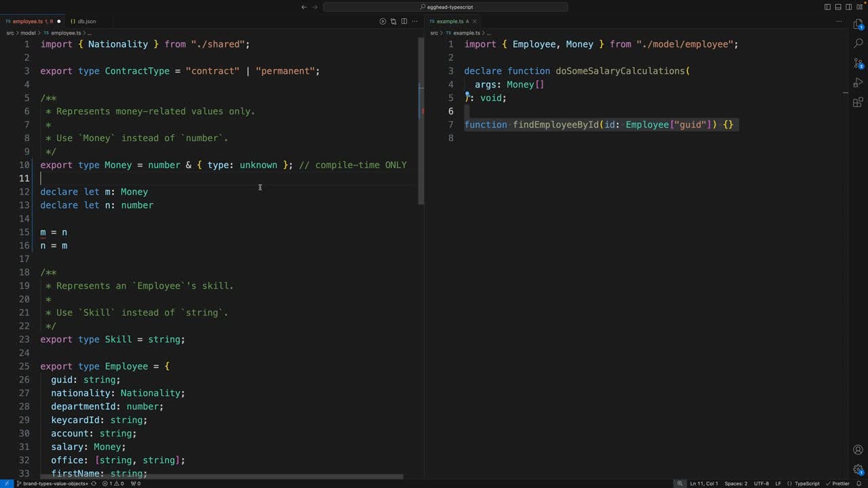
Task: Click the model breadcrumb segment
Action: [x=28, y=33]
